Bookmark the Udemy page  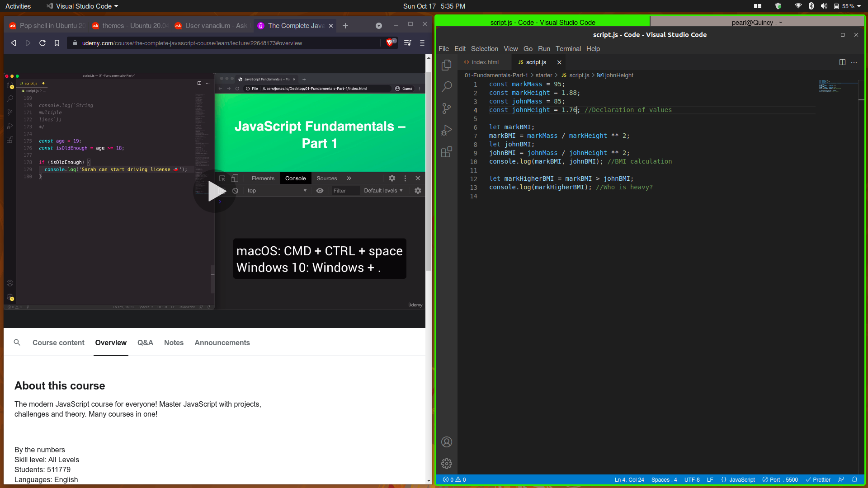57,43
